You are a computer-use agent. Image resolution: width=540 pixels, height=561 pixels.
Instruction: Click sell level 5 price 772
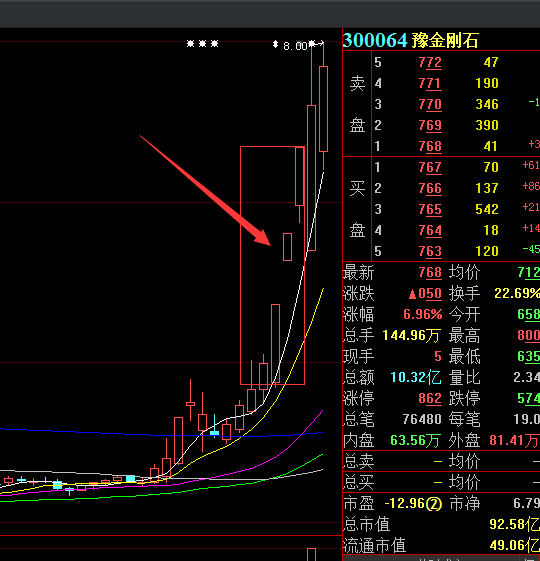430,63
